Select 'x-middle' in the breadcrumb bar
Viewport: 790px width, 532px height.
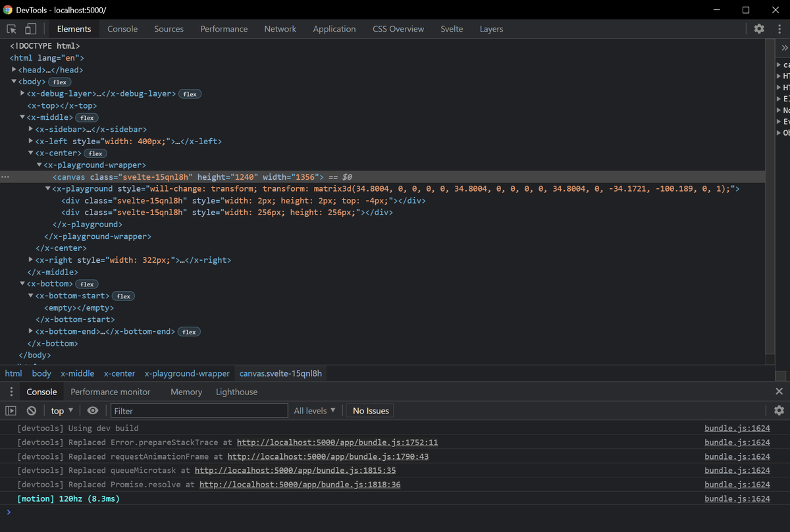point(78,373)
